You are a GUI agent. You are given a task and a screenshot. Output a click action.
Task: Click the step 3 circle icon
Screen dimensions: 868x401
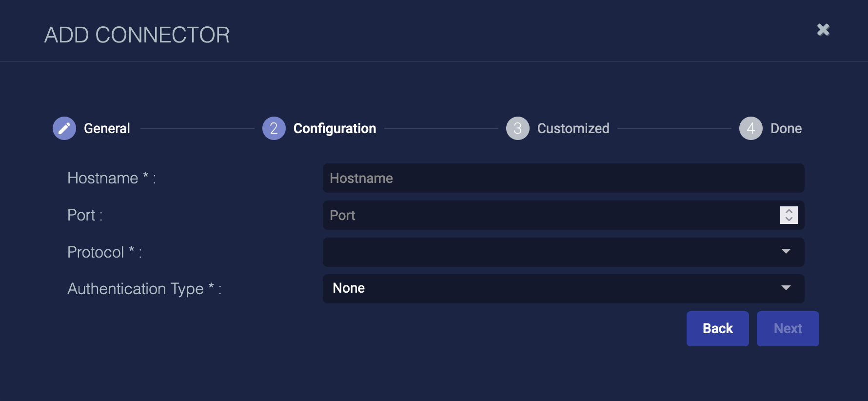(x=517, y=128)
